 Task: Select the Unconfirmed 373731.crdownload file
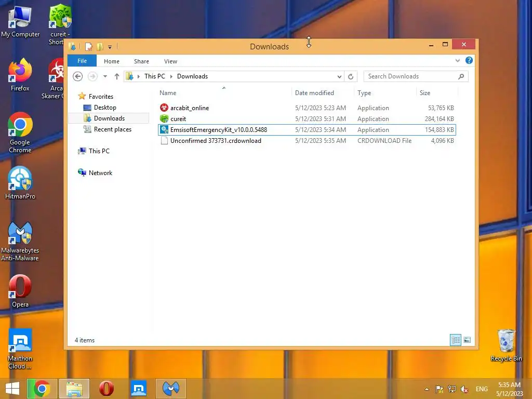[x=307, y=140]
